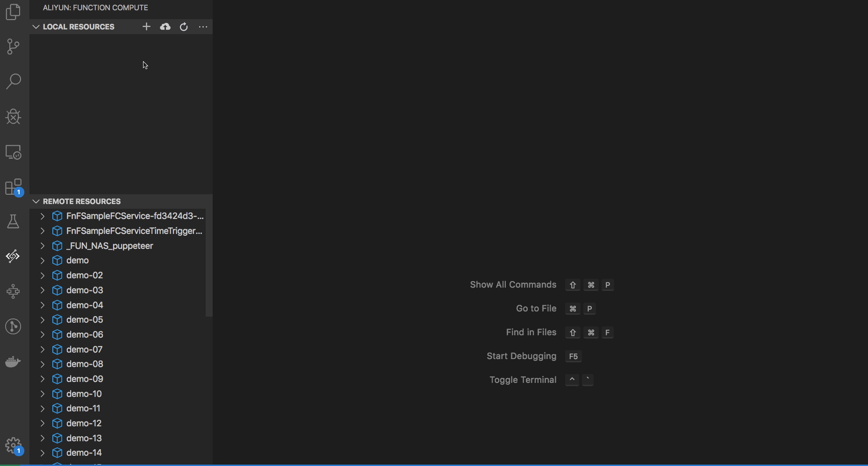Click the REMOTE RESOURCES section header label
Image resolution: width=868 pixels, height=466 pixels.
[x=82, y=201]
